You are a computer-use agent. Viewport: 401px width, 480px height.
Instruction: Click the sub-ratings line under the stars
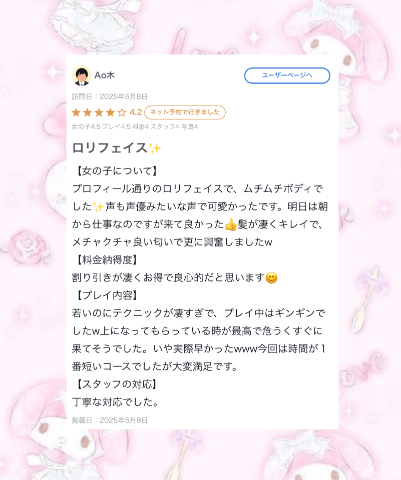[135, 127]
